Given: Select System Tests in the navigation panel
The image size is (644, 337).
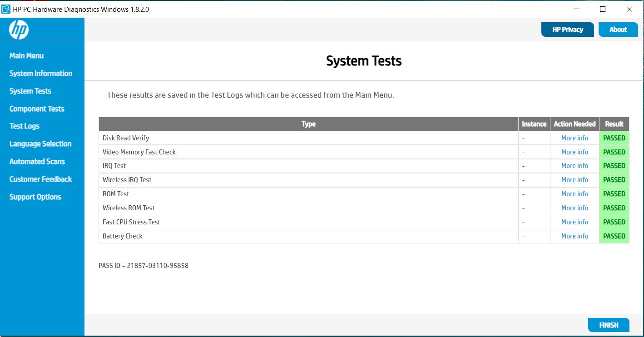Looking at the screenshot, I should (x=30, y=91).
